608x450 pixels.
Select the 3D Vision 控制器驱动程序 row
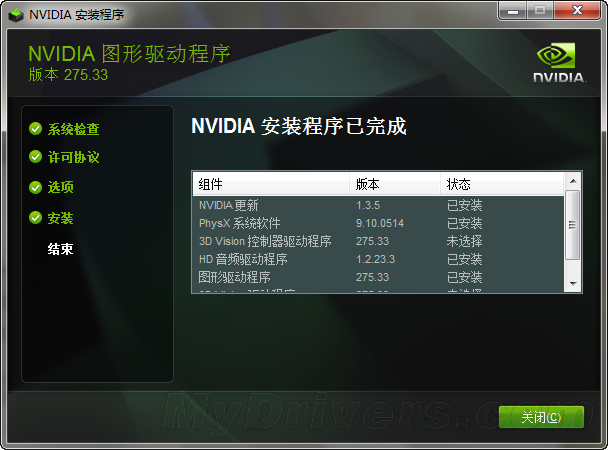(x=378, y=241)
